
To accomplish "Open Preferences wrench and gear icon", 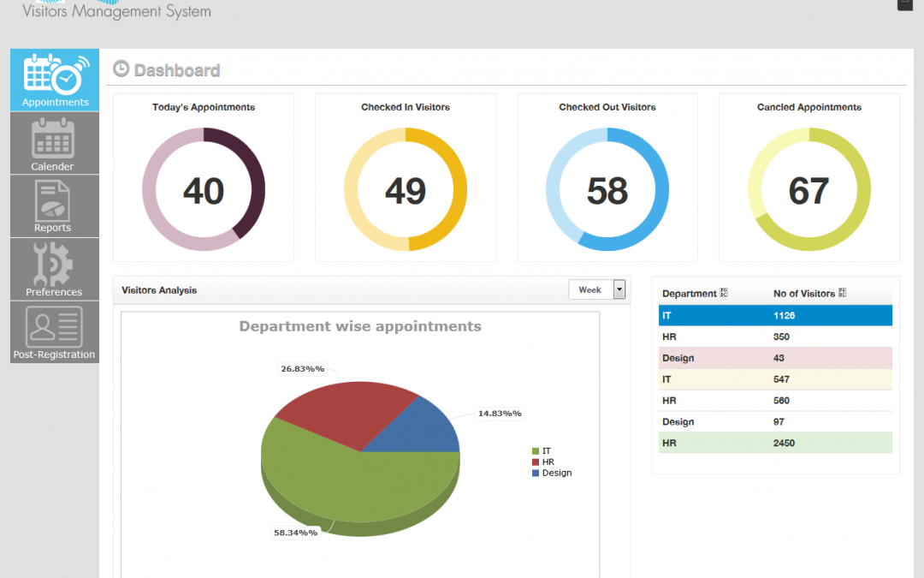I will click(x=55, y=270).
